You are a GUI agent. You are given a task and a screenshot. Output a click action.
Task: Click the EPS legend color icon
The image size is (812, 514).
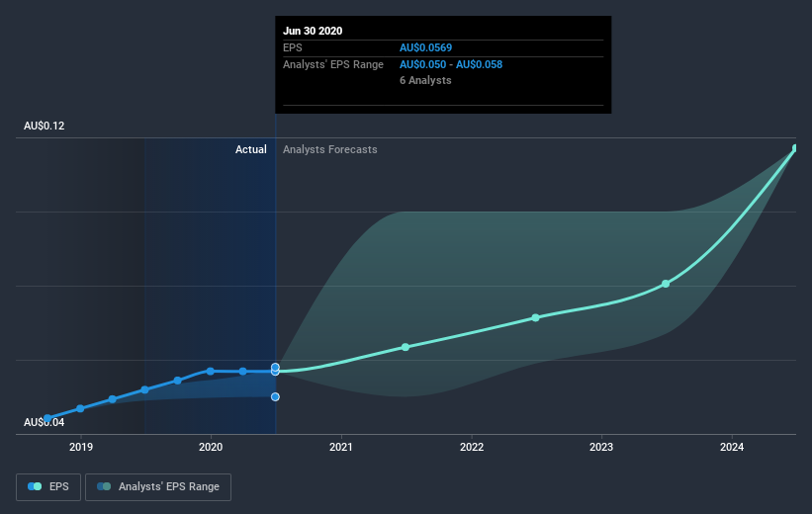pos(35,486)
